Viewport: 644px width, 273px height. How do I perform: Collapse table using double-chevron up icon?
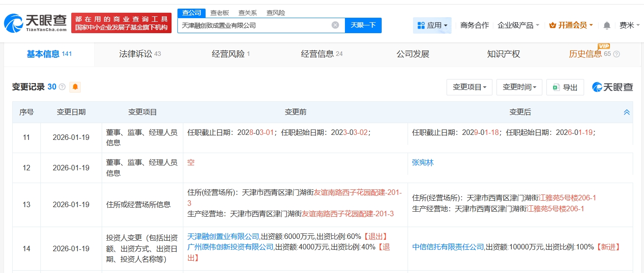tap(626, 112)
